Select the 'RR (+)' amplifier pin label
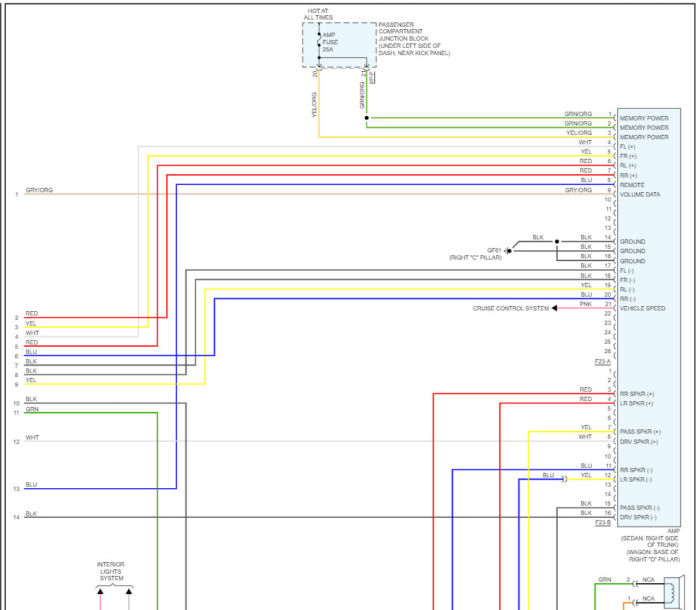Viewport: 700px width, 610px height. tap(628, 176)
